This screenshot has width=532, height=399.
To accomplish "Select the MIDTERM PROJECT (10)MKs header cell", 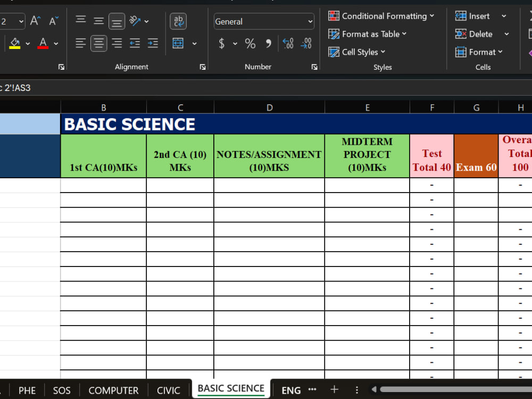I will 367,156.
